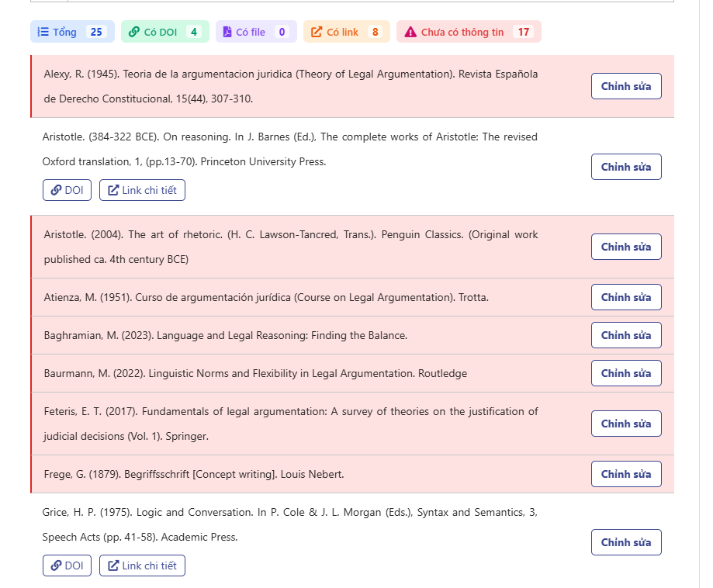Click the external link icon in Có link
Image resolution: width=713 pixels, height=588 pixels.
[317, 32]
